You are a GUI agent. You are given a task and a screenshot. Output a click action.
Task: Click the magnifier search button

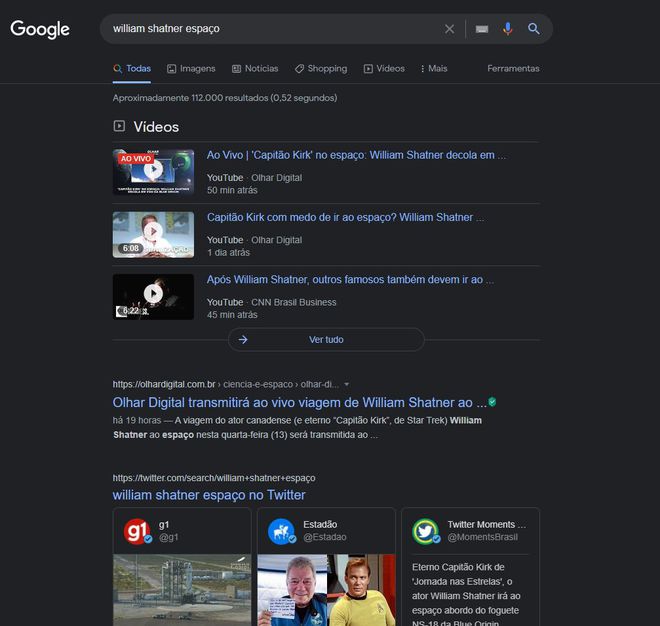533,29
